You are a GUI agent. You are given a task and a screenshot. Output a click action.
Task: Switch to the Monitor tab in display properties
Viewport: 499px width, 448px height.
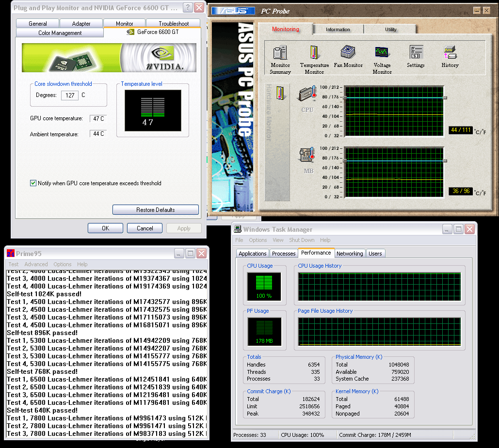pyautogui.click(x=125, y=24)
